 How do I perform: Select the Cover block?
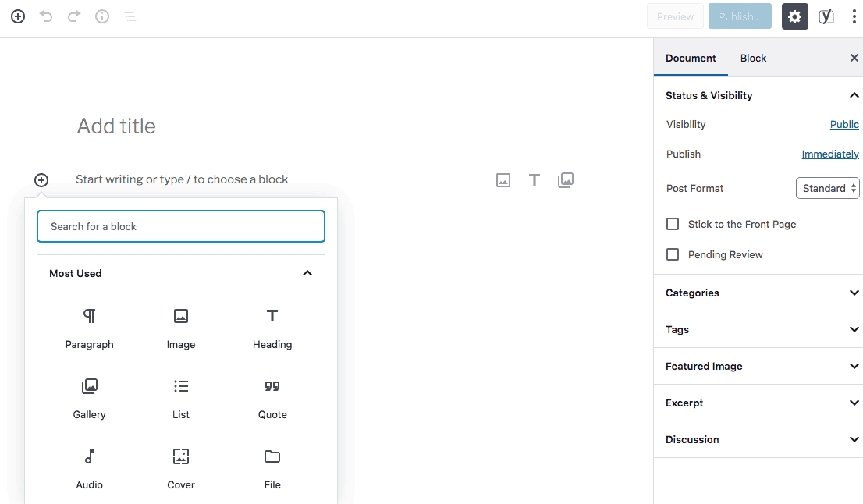(181, 470)
